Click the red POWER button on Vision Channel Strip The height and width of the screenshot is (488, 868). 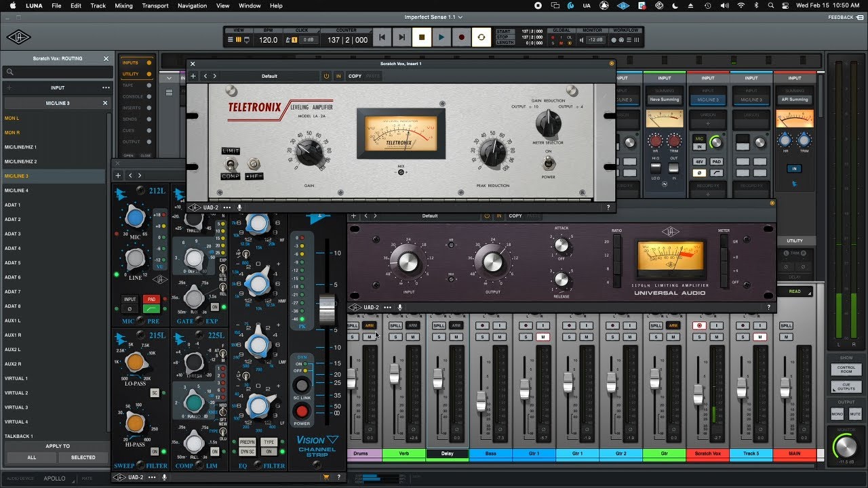(x=302, y=411)
